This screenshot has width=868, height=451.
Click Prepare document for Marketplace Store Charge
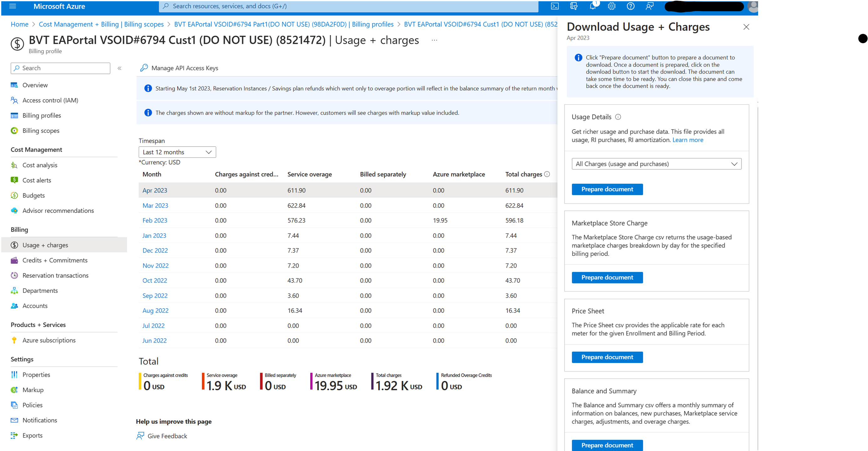point(607,277)
